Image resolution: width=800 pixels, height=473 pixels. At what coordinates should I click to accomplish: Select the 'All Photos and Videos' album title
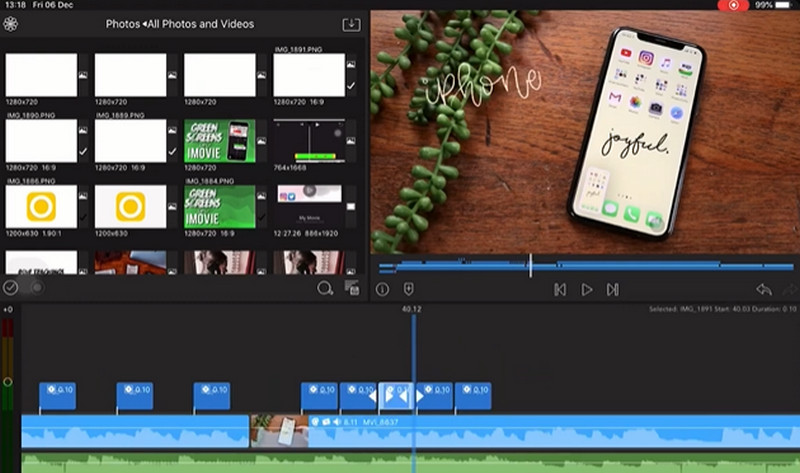click(x=200, y=24)
